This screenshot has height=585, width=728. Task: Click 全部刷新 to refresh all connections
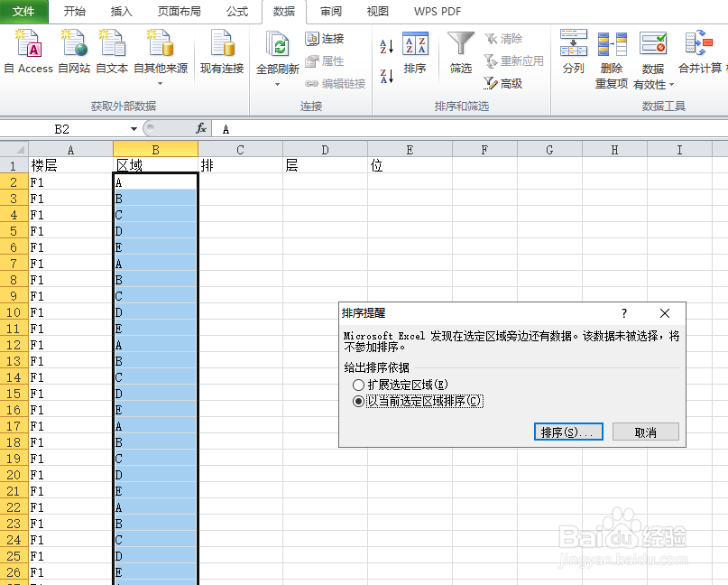click(277, 54)
